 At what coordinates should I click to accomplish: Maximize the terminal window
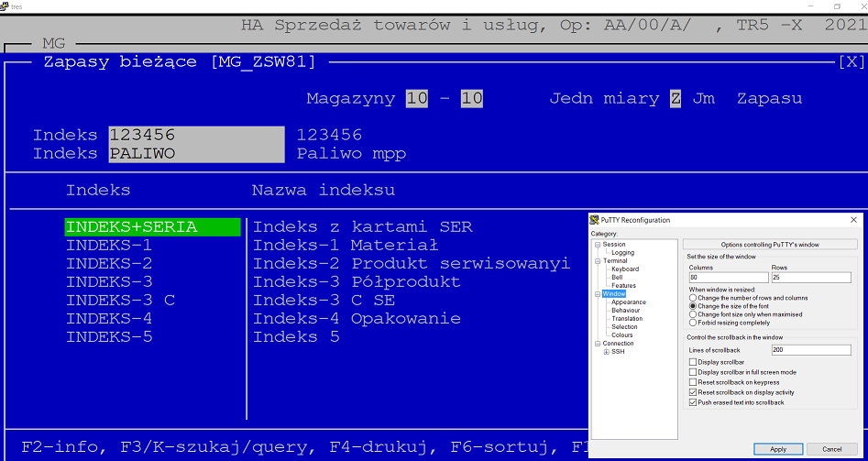coord(837,6)
